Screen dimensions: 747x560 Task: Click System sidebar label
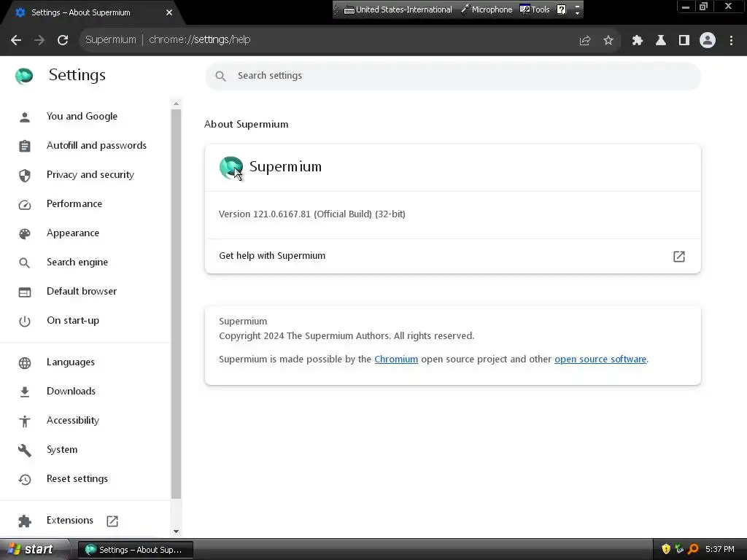pos(62,449)
